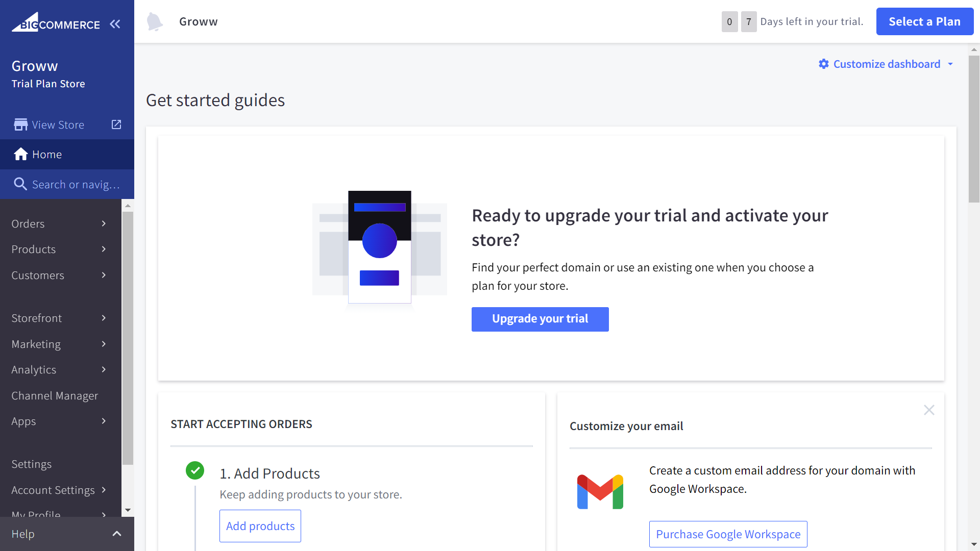Click the search magnifier icon
The height and width of the screenshot is (551, 980).
(x=20, y=184)
